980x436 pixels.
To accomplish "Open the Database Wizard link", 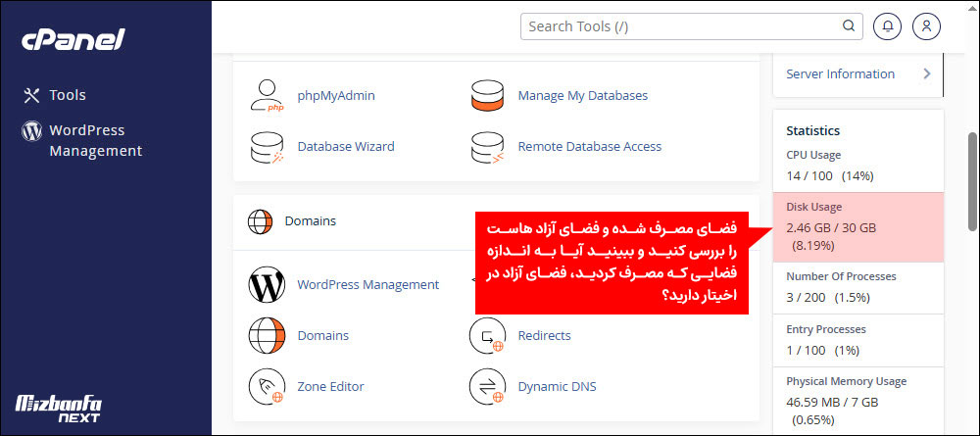I will (346, 147).
